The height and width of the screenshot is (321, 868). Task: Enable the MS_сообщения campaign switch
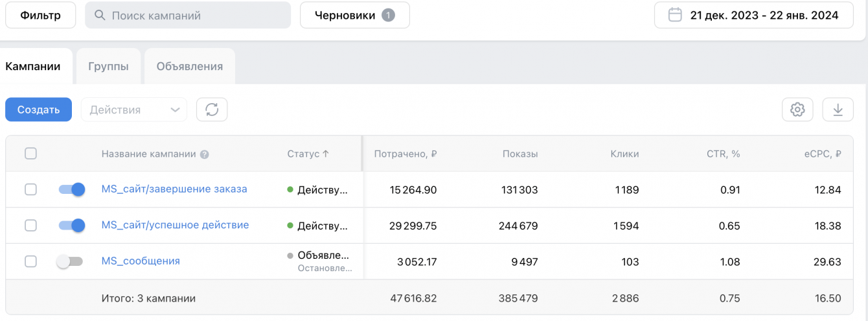(70, 261)
